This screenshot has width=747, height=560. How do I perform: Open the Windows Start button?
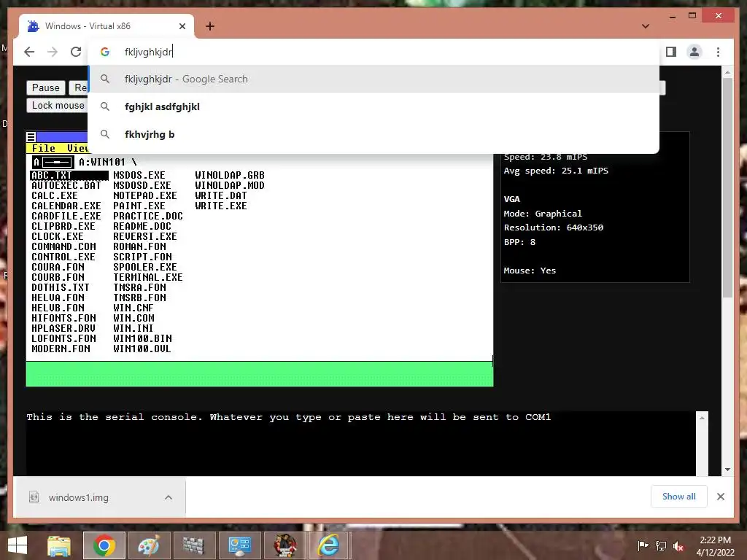click(x=18, y=545)
